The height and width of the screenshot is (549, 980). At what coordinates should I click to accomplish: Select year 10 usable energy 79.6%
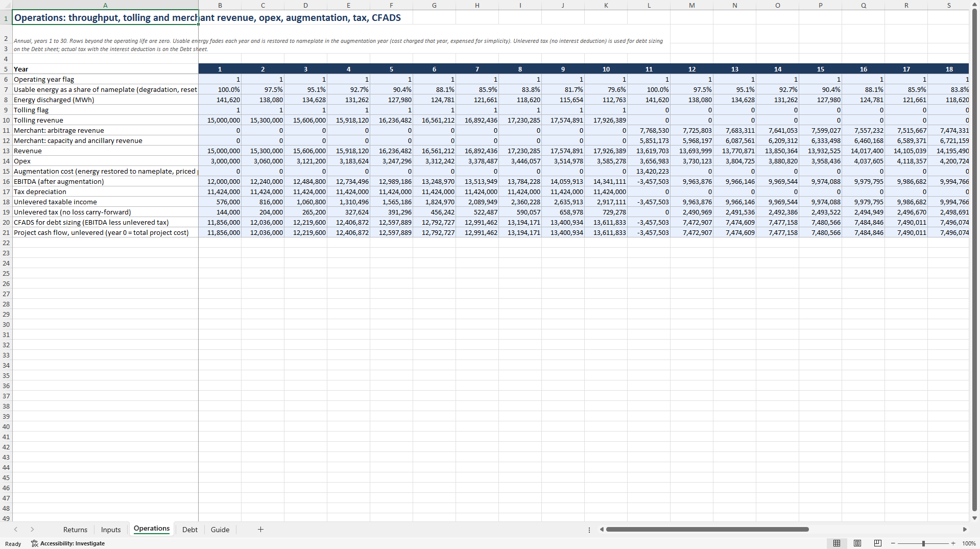[606, 89]
